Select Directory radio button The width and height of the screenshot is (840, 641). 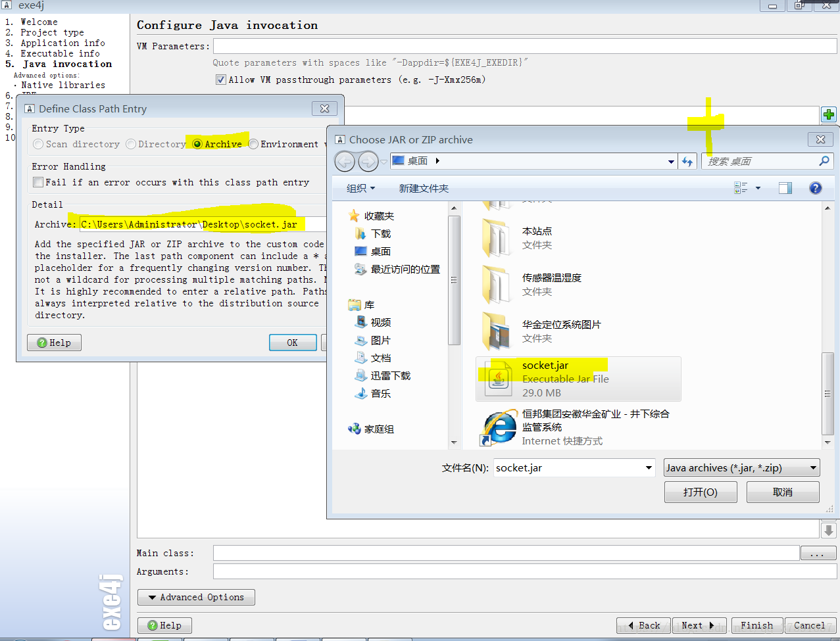click(131, 144)
